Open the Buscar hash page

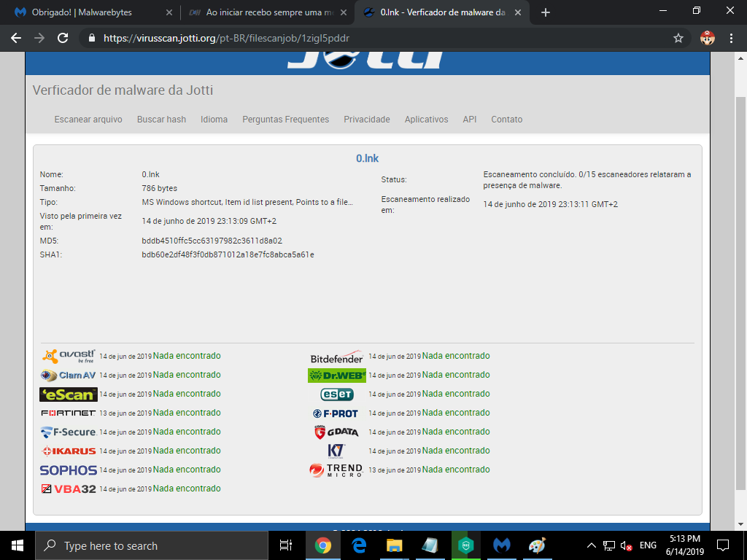[161, 120]
